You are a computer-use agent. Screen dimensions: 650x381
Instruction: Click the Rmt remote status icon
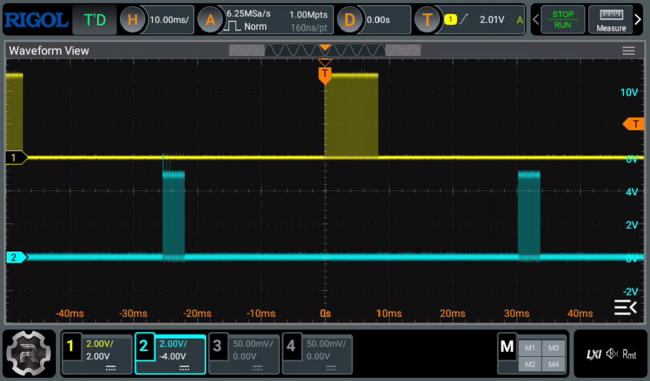point(629,354)
